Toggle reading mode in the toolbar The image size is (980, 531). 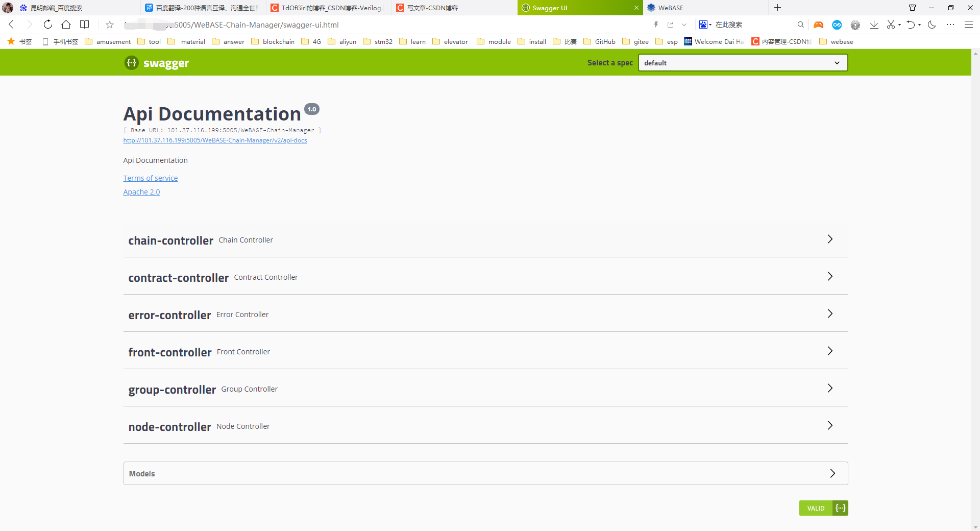point(84,25)
